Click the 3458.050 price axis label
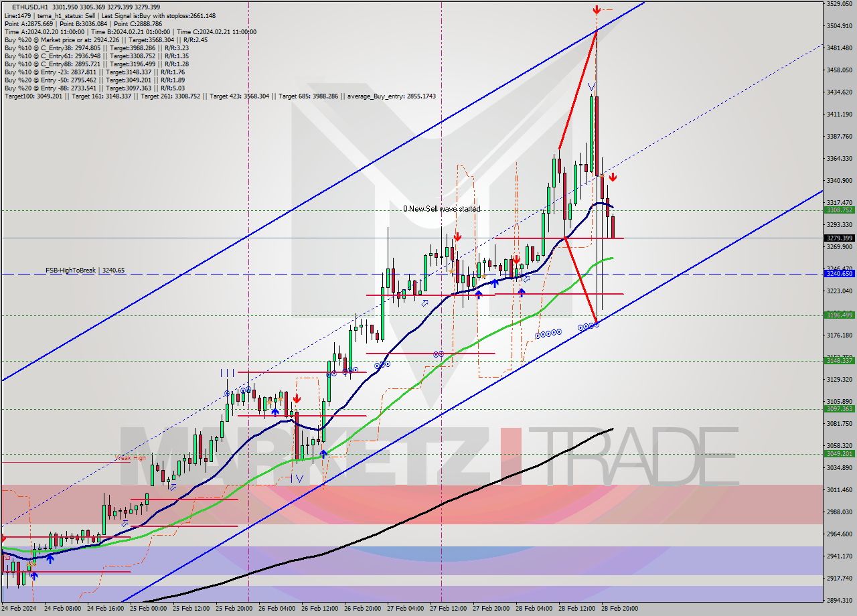The image size is (857, 616). pyautogui.click(x=839, y=70)
